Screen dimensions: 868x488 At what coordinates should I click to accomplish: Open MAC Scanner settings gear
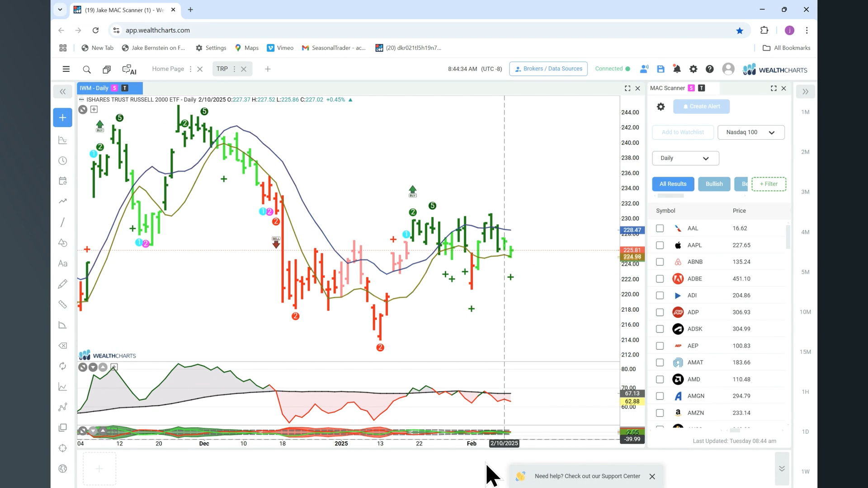[x=660, y=107]
